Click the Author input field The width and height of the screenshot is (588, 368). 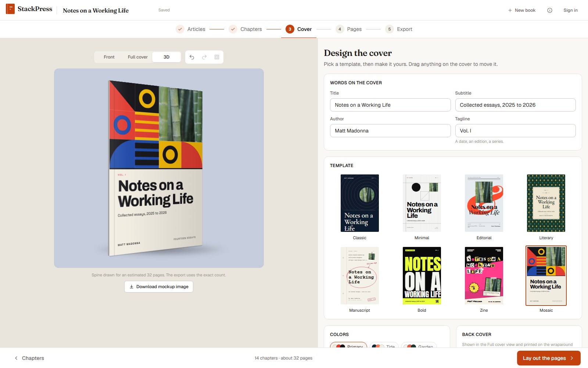(x=390, y=131)
